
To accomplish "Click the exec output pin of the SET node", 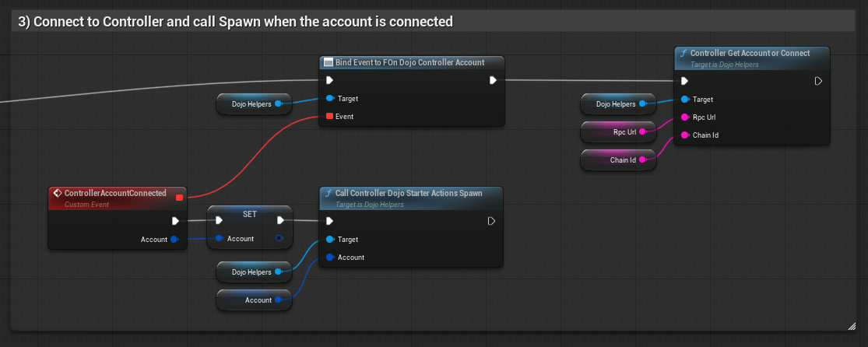I will point(280,220).
